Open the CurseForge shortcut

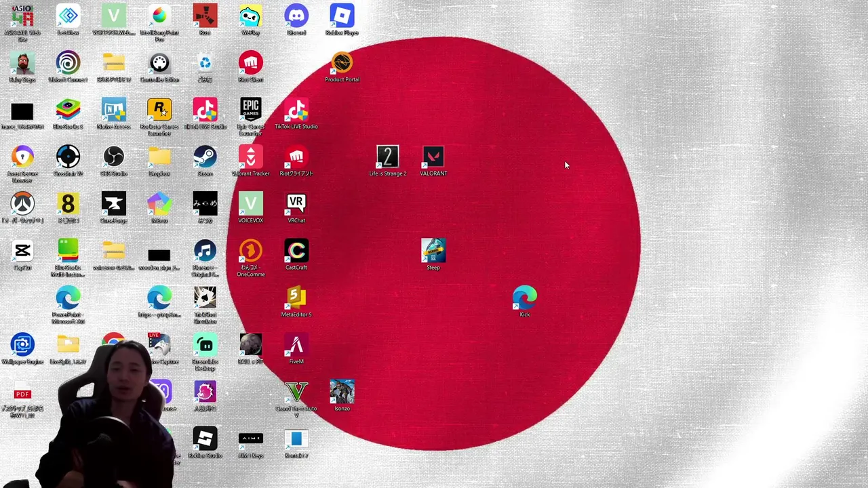[113, 204]
